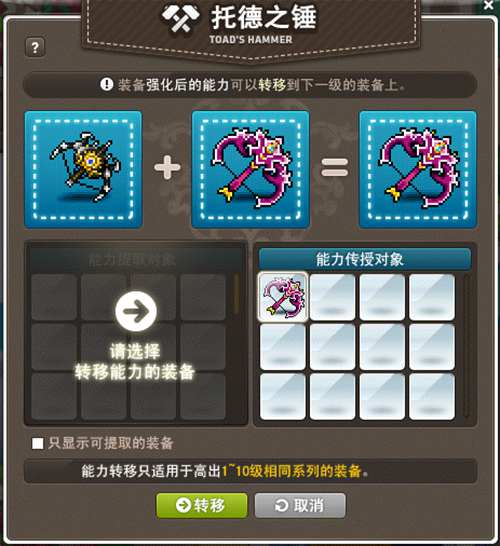
Task: Click the result purple bow preview slot
Action: (x=418, y=169)
